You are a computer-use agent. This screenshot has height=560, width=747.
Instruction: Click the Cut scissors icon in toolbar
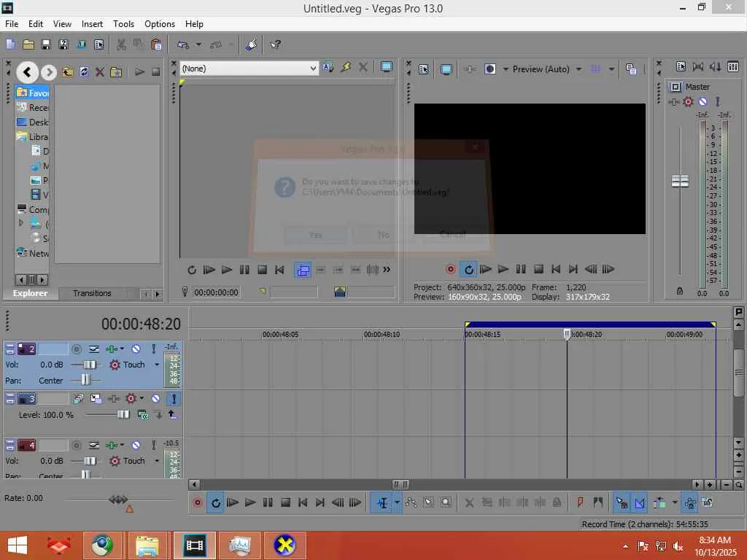[x=122, y=44]
